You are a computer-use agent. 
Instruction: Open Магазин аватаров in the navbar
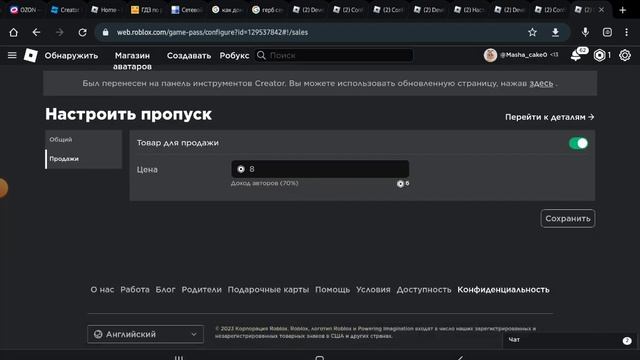[132, 61]
